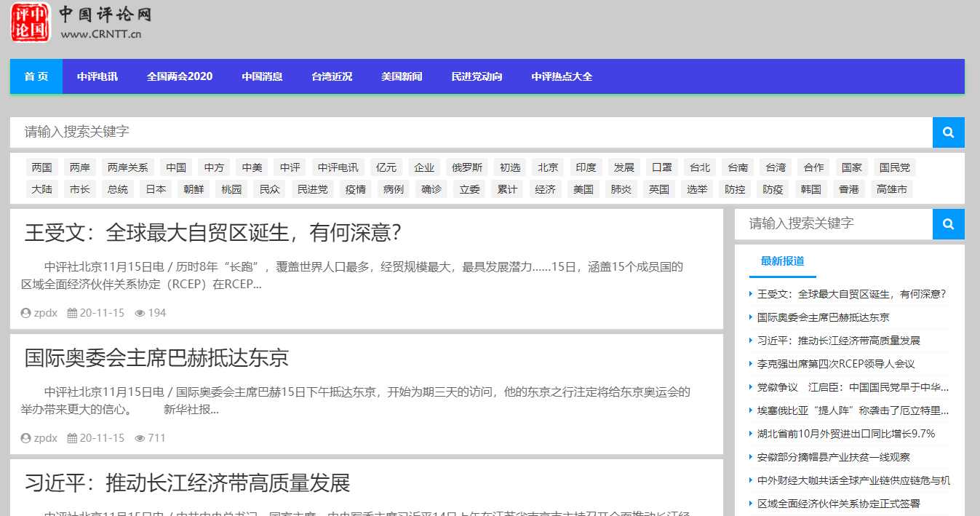Click the main search input field
This screenshot has width=980, height=516.
pyautogui.click(x=437, y=132)
